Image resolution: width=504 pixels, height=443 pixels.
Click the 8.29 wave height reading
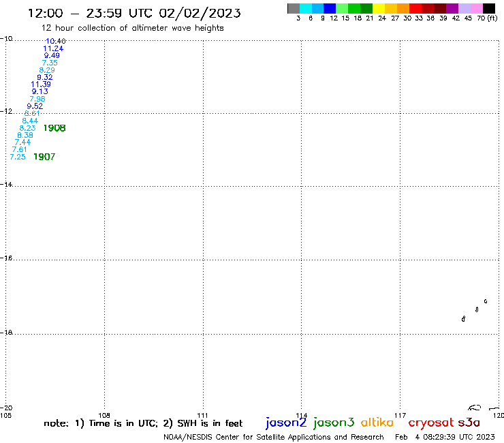pyautogui.click(x=47, y=70)
